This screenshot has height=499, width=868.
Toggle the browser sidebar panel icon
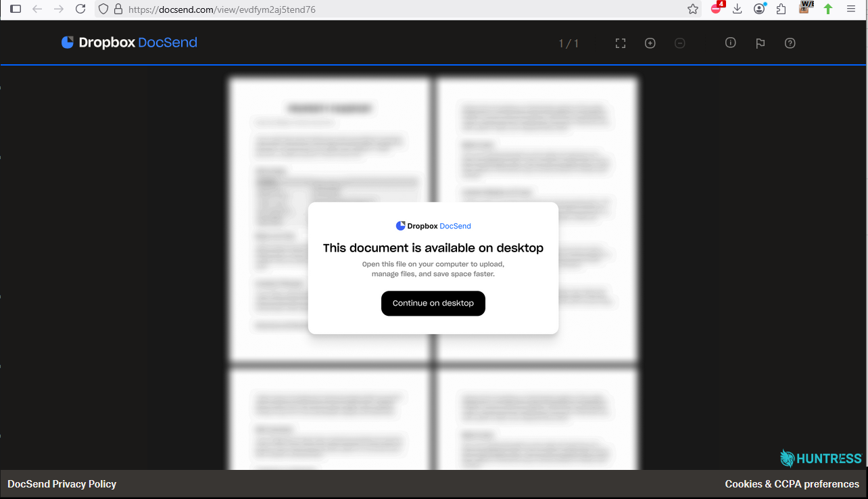click(16, 9)
